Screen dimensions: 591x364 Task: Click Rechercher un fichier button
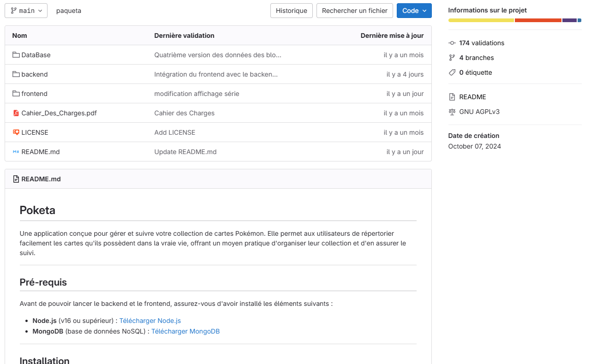[x=354, y=11]
